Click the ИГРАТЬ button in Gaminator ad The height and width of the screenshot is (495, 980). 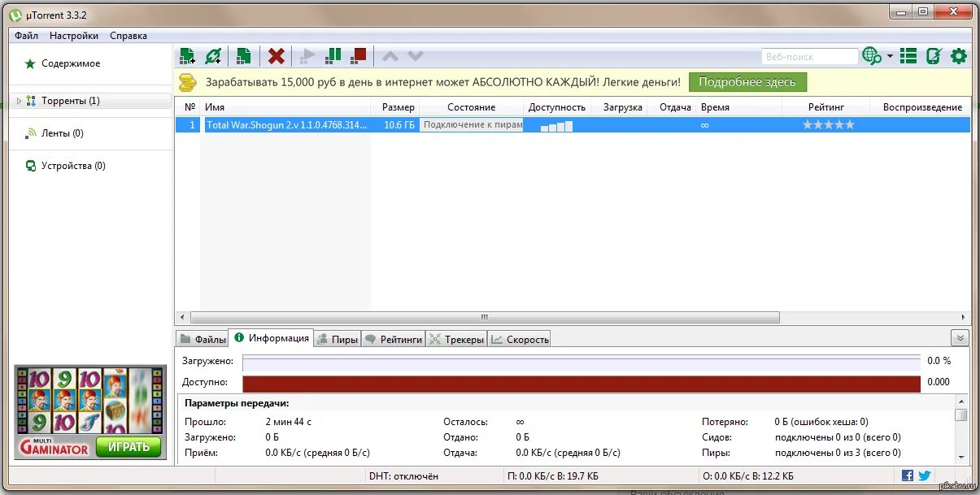click(128, 446)
